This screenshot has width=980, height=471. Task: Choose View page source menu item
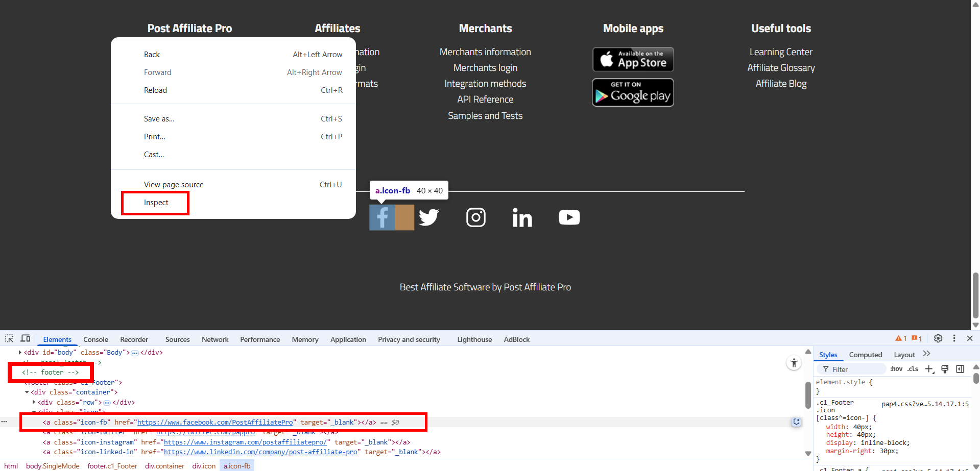pyautogui.click(x=233, y=185)
